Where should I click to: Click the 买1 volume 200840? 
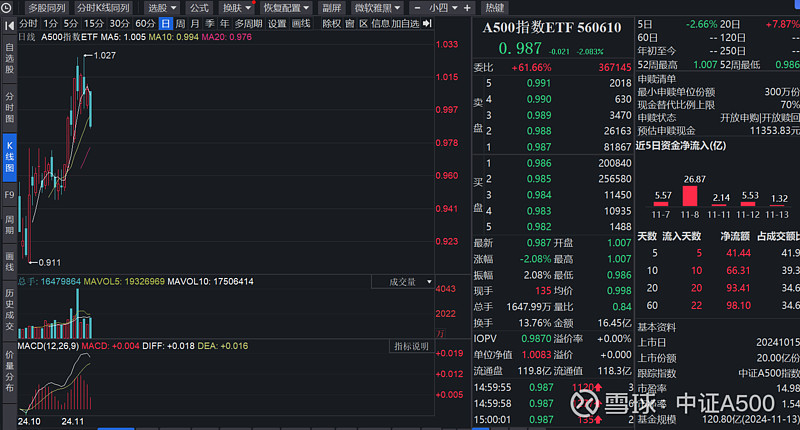(615, 163)
